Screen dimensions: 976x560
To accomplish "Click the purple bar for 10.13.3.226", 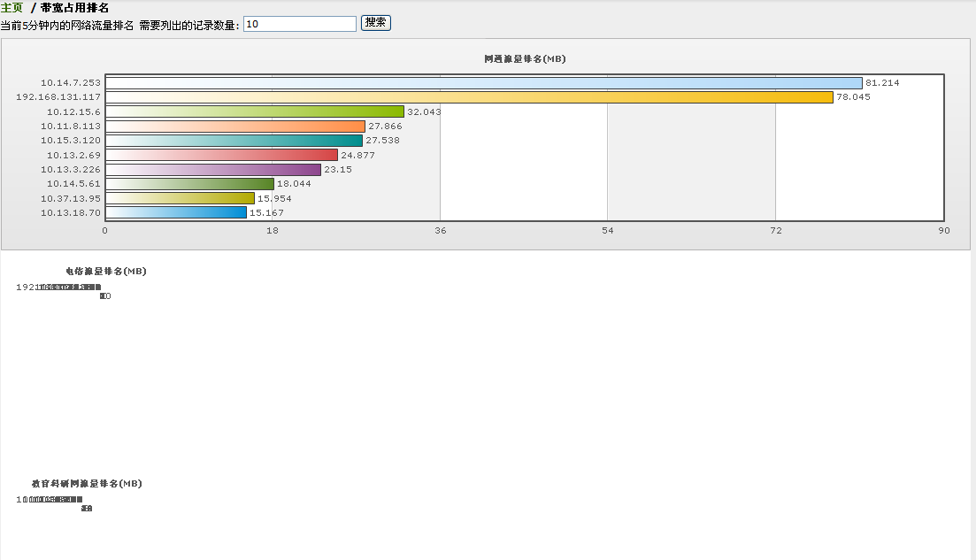I will tap(213, 170).
